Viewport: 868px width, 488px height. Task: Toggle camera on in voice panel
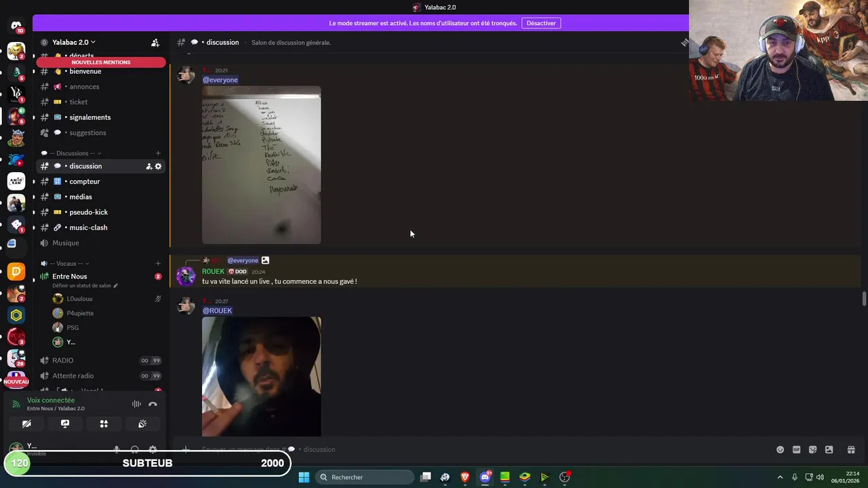(x=26, y=424)
